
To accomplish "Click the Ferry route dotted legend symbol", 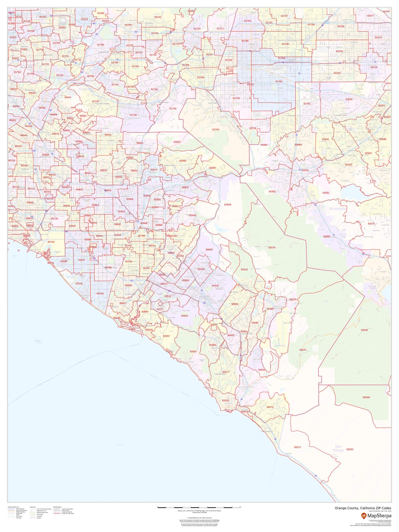I will click(x=11, y=517).
